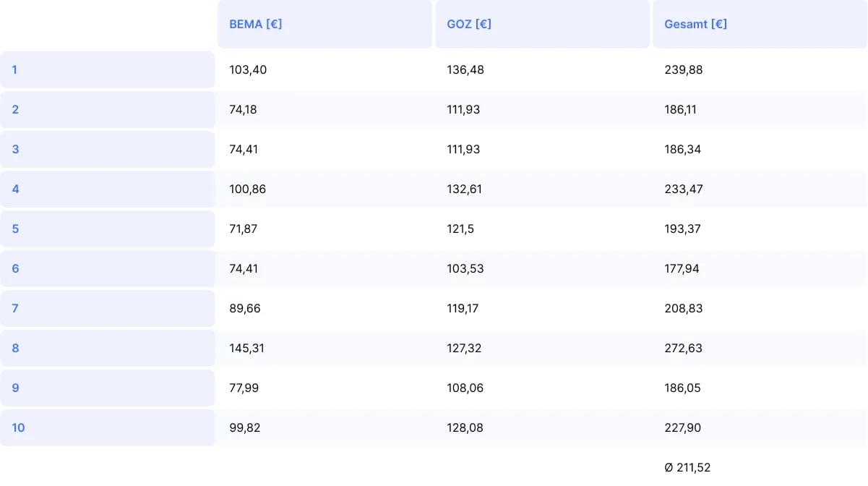Select the Gesamt value 186,11
Image resolution: width=868 pixels, height=486 pixels.
coord(683,110)
